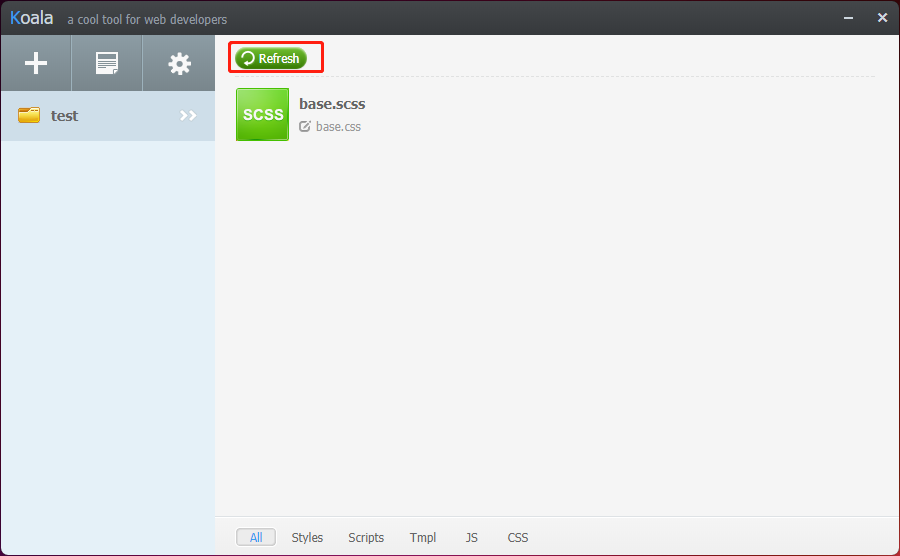This screenshot has height=556, width=900.
Task: Add a new project with the plus icon
Action: coord(36,63)
